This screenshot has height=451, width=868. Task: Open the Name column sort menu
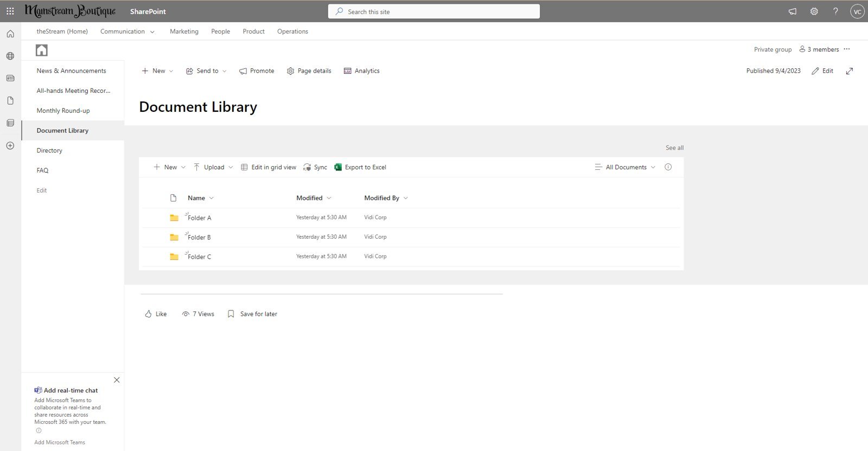tap(201, 198)
